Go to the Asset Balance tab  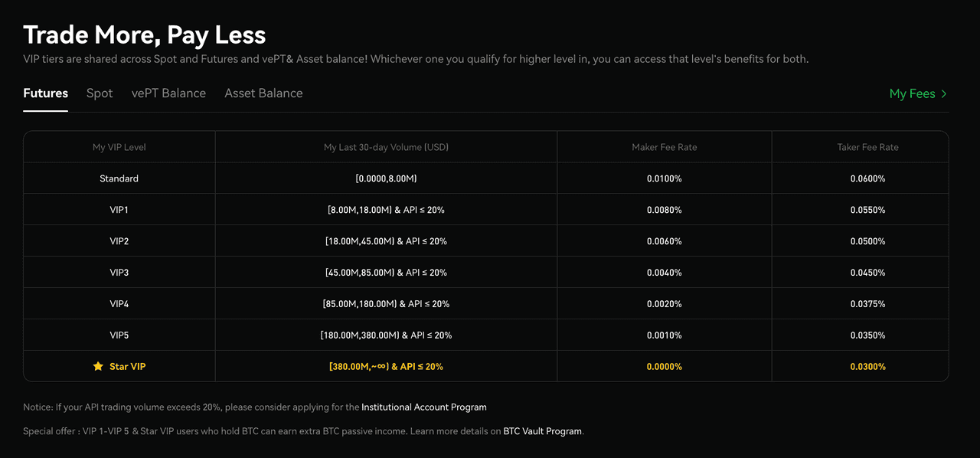tap(263, 93)
